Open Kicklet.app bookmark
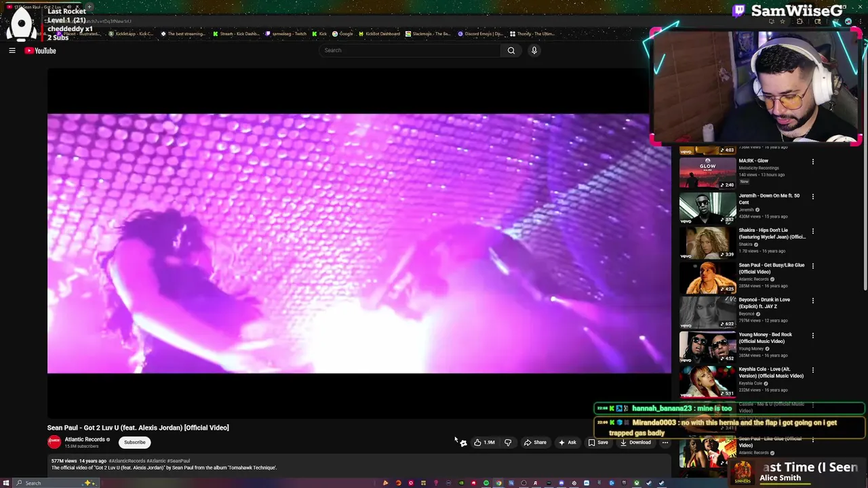 tap(131, 34)
